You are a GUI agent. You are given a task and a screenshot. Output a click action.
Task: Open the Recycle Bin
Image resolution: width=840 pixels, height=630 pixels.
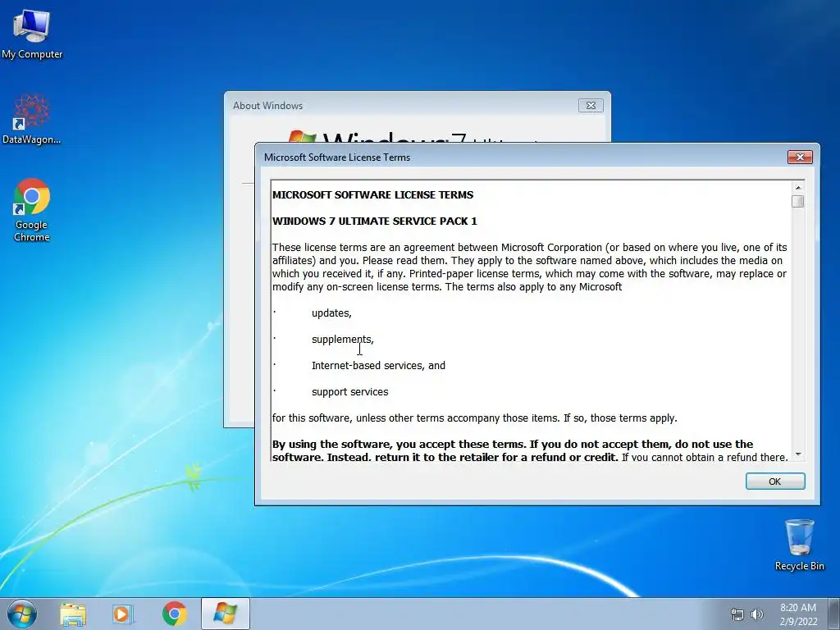point(799,545)
